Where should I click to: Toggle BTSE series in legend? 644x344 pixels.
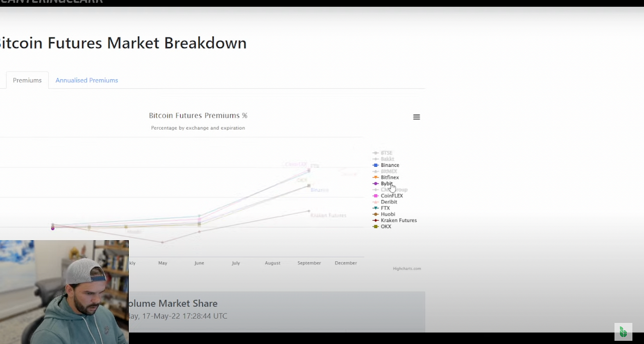point(383,153)
